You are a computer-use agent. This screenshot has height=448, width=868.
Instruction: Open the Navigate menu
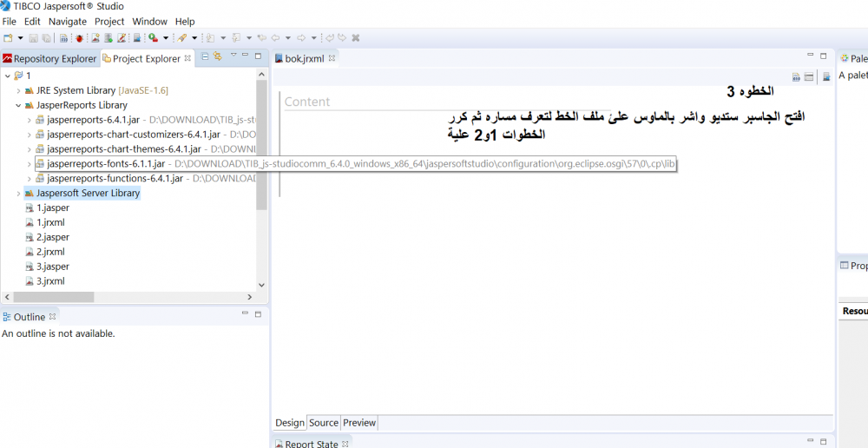(67, 21)
